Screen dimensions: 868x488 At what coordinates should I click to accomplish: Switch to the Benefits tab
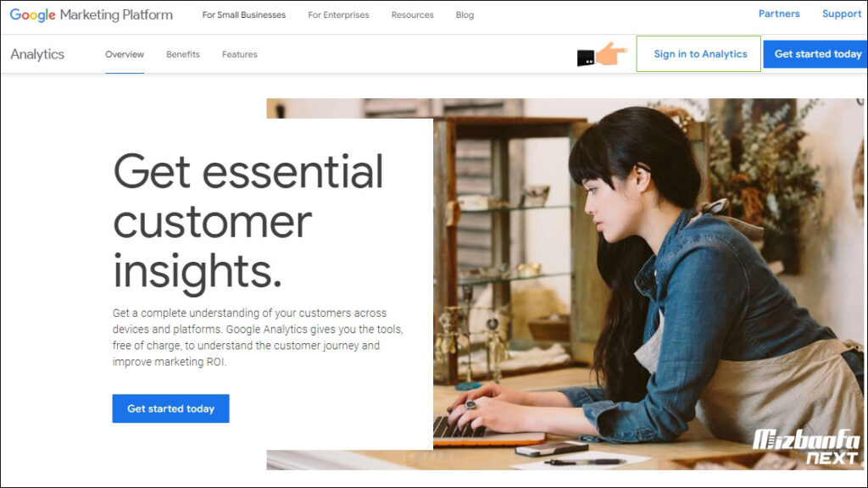tap(183, 54)
